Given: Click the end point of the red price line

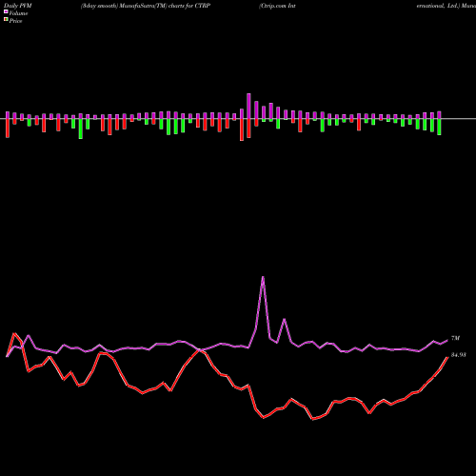Looking at the screenshot, I should [x=447, y=357].
